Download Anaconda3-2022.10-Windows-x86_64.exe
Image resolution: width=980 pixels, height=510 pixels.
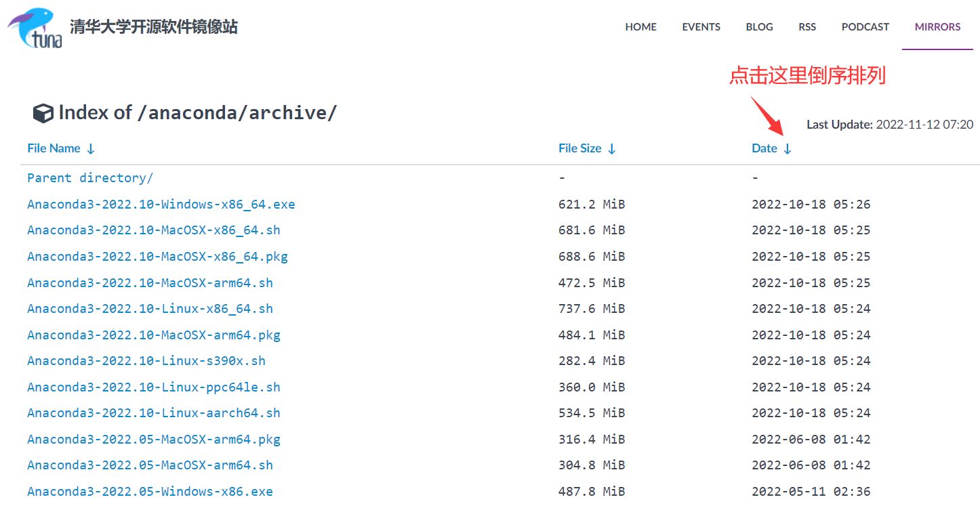(161, 205)
